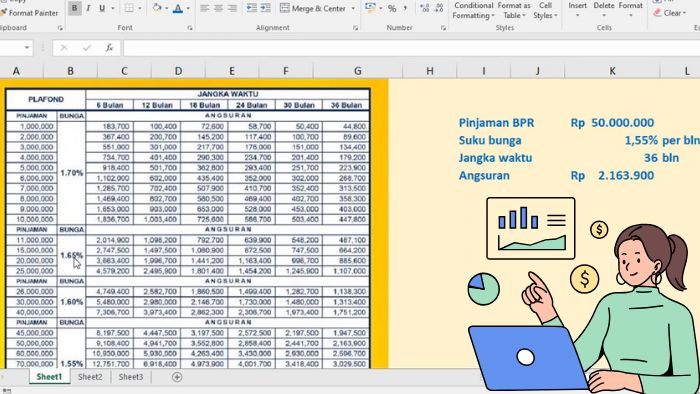Click Insert cells button
This screenshot has height=394, width=700.
pyautogui.click(x=577, y=9)
